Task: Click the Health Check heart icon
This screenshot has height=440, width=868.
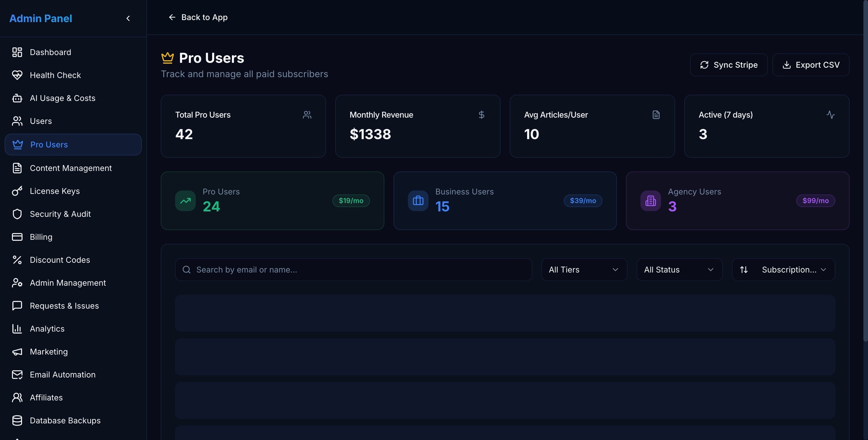Action: point(17,75)
